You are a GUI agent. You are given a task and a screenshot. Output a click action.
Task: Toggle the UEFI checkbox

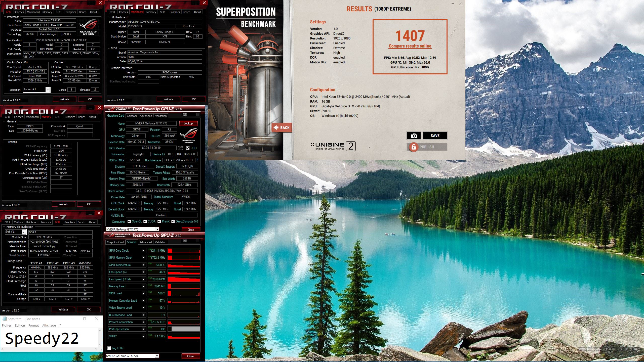pyautogui.click(x=188, y=148)
